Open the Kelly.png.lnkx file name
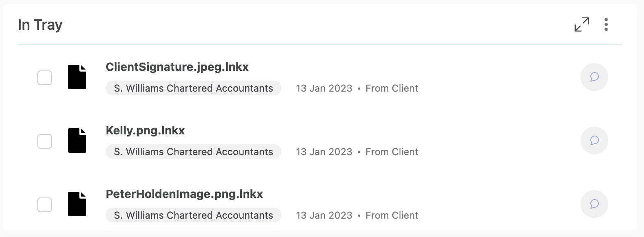Viewport: 644px width, 237px height. click(145, 130)
